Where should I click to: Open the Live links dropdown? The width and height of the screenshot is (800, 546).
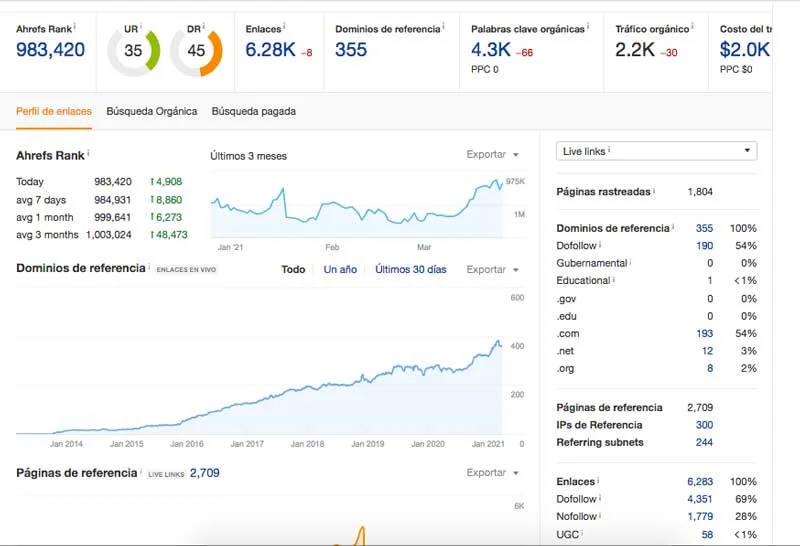(656, 151)
